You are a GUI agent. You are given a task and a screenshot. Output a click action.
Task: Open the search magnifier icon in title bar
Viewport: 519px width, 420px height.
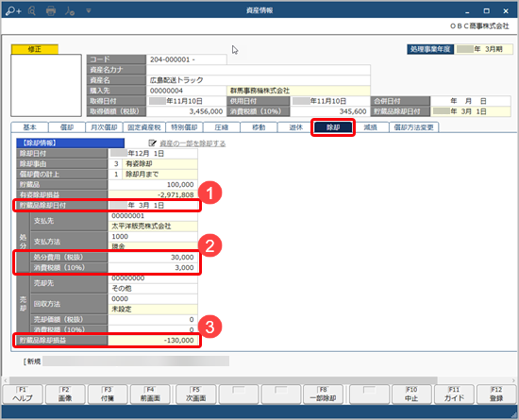click(32, 11)
